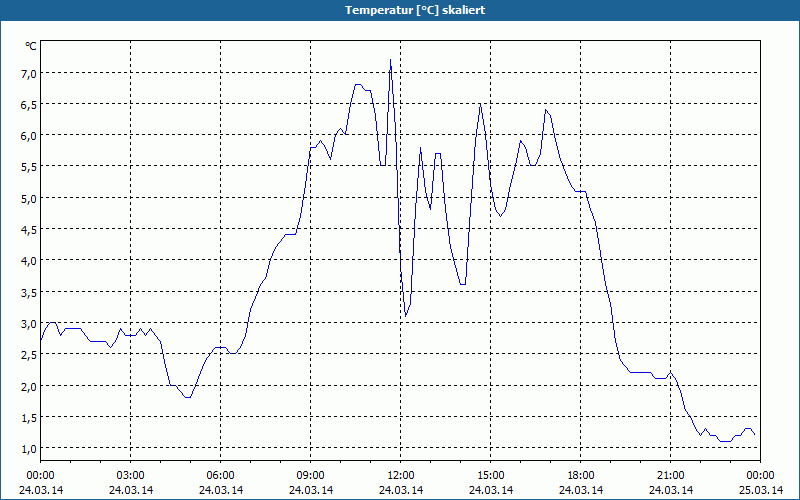Click the 06:00 time label
This screenshot has height=500, width=800.
coord(220,476)
